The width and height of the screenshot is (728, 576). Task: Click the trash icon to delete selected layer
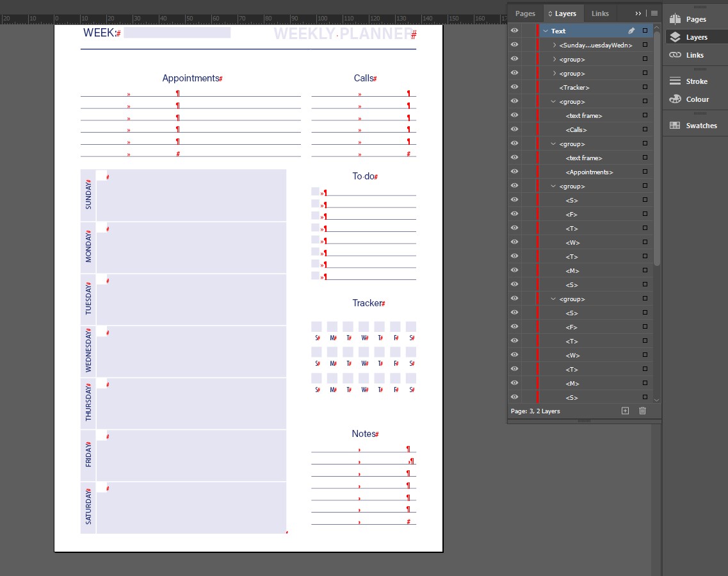click(x=642, y=411)
